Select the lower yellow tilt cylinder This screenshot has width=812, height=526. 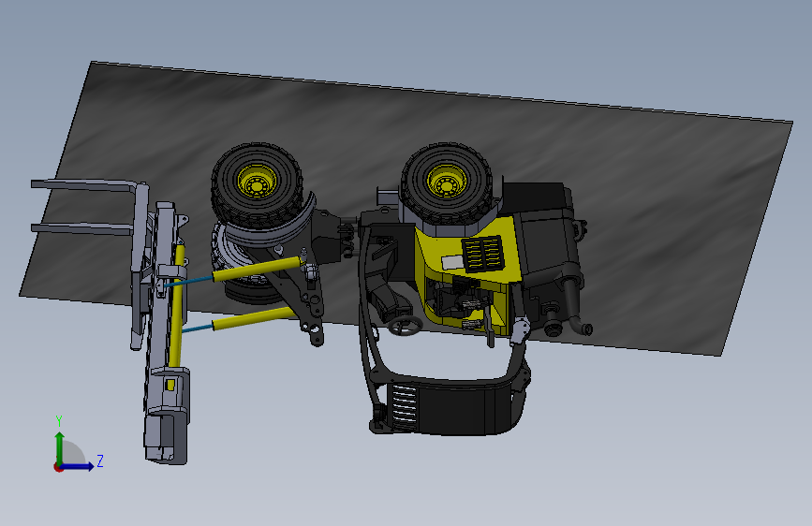point(253,318)
